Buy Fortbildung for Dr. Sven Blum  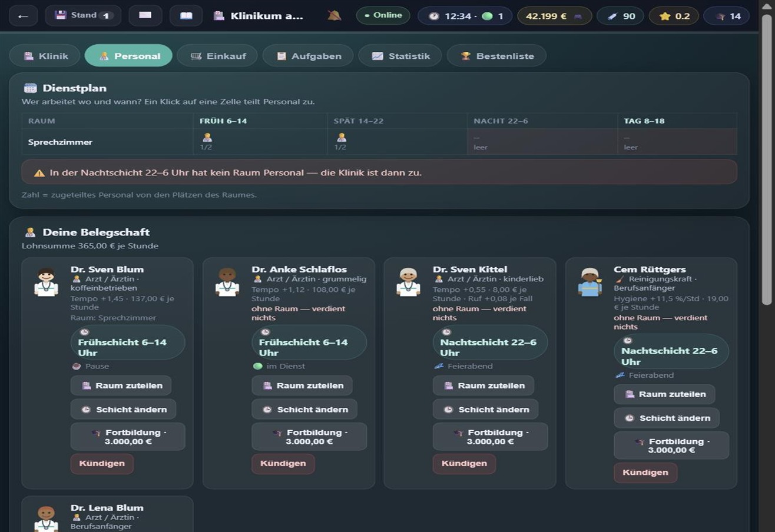128,437
